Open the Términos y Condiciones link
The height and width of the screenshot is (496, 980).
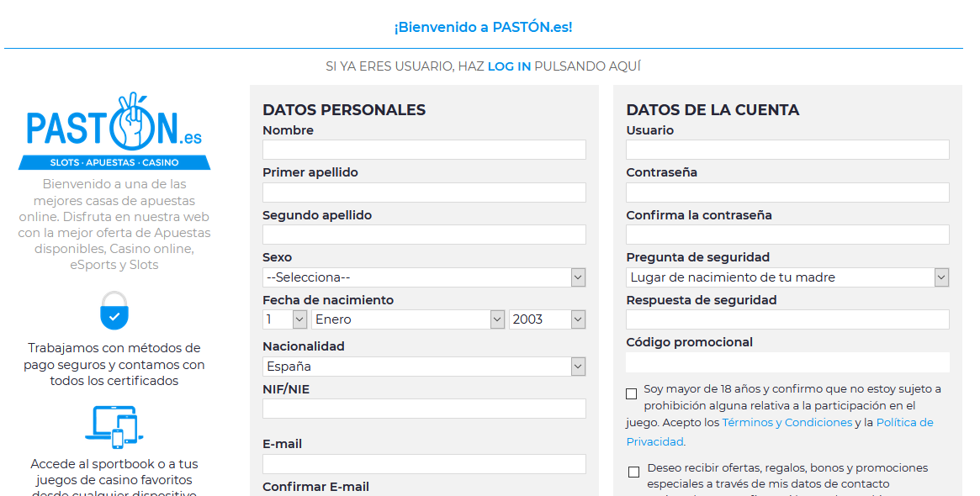tap(787, 422)
